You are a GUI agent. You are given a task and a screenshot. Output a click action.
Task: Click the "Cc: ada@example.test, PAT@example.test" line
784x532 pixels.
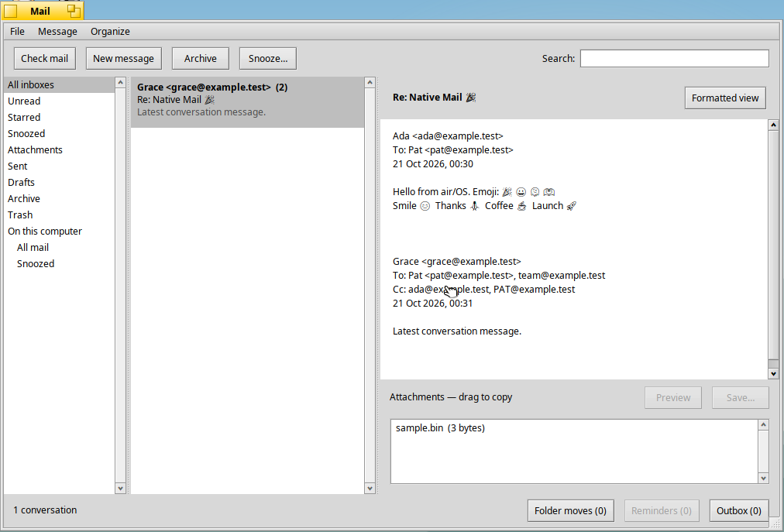483,290
